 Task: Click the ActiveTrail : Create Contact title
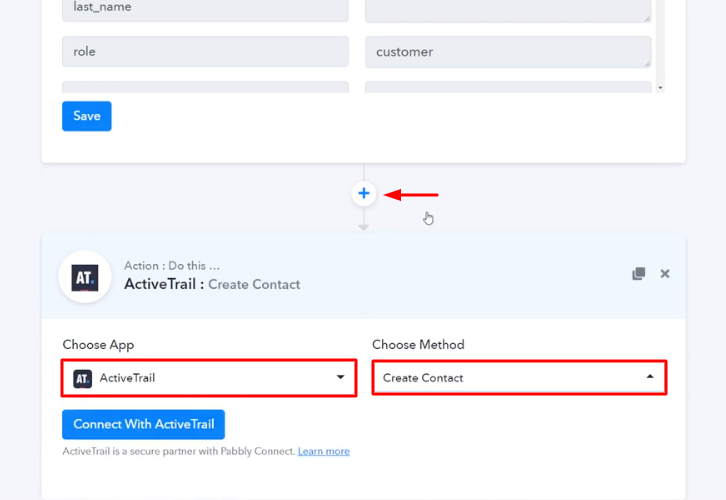pos(212,284)
